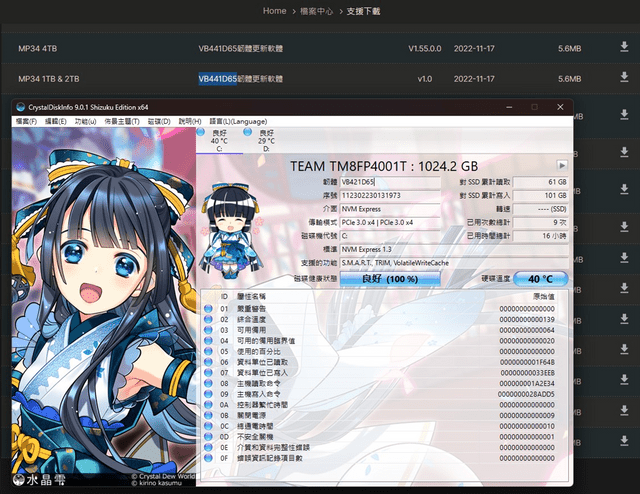640x494 pixels.
Task: Click the attribute name 資料單位已寫入
Action: pyautogui.click(x=262, y=373)
